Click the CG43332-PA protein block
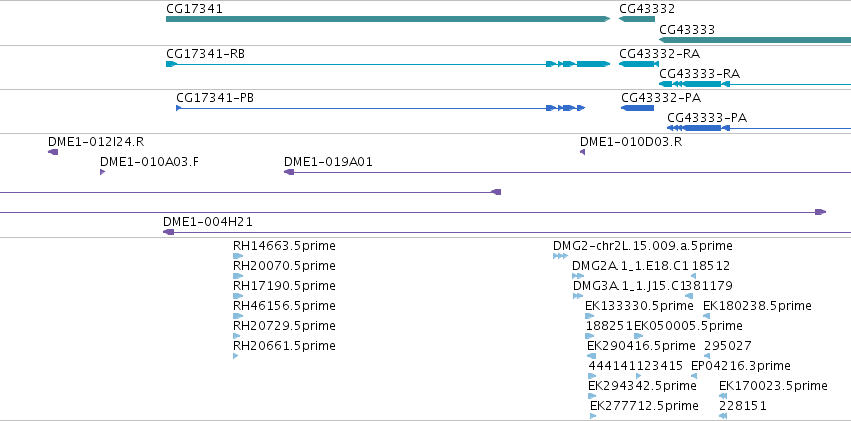 (x=637, y=108)
